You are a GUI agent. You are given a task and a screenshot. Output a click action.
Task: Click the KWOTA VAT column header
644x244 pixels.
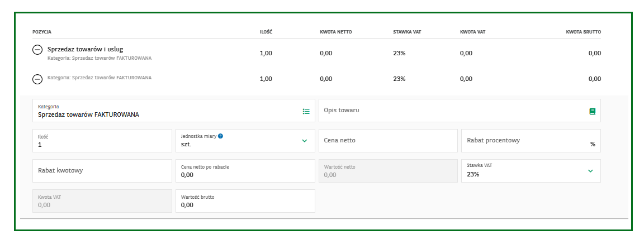click(473, 32)
